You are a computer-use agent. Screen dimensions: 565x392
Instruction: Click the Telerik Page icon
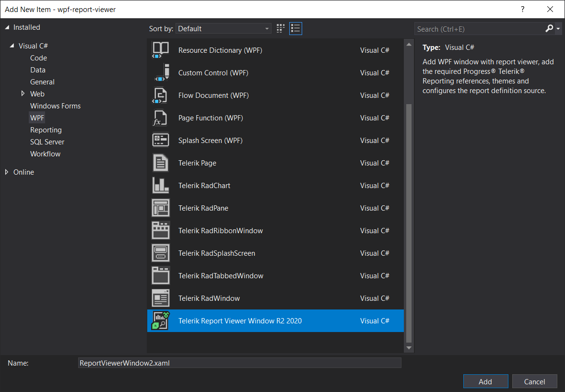point(161,163)
